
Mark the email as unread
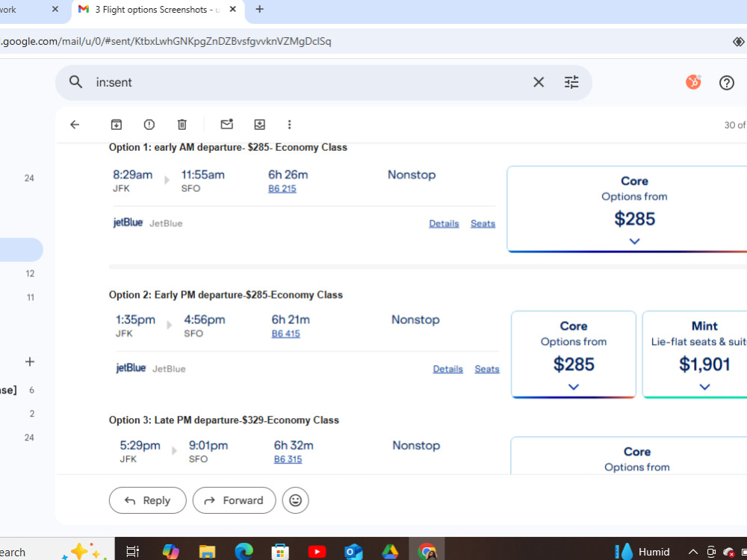coord(227,124)
